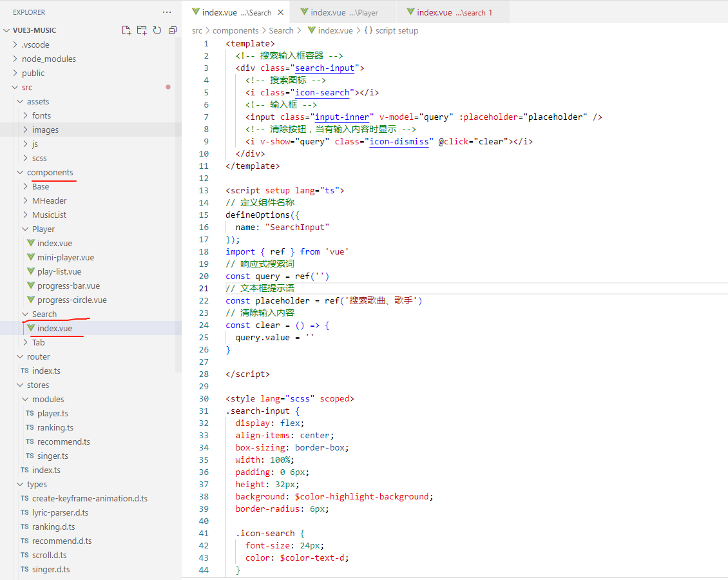Viewport: 728px width, 580px height.
Task: Open index.ts under the router folder
Action: point(46,371)
